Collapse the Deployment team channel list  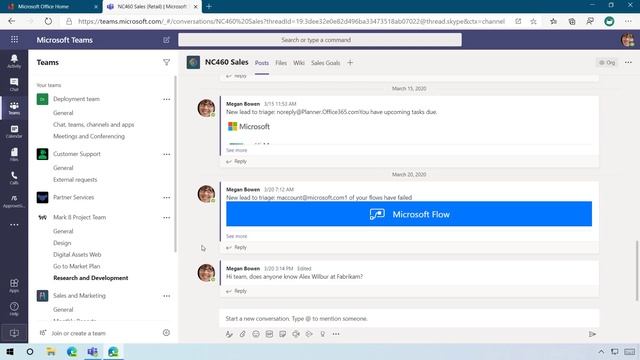point(76,99)
